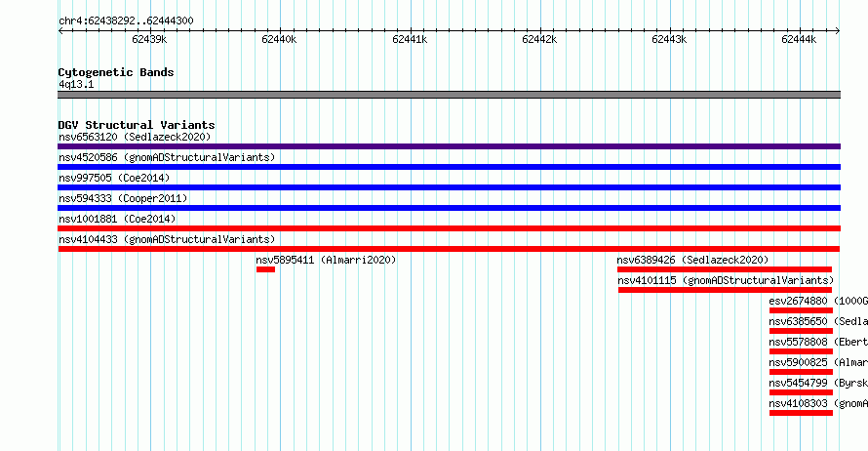This screenshot has height=451, width=868.
Task: Select the red nsv4104433 variant bar
Action: click(x=449, y=249)
